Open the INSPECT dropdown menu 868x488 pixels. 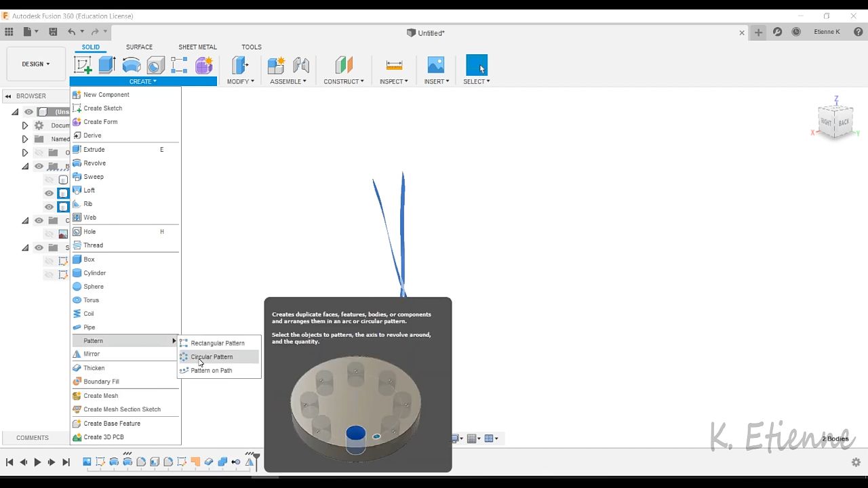click(x=394, y=81)
